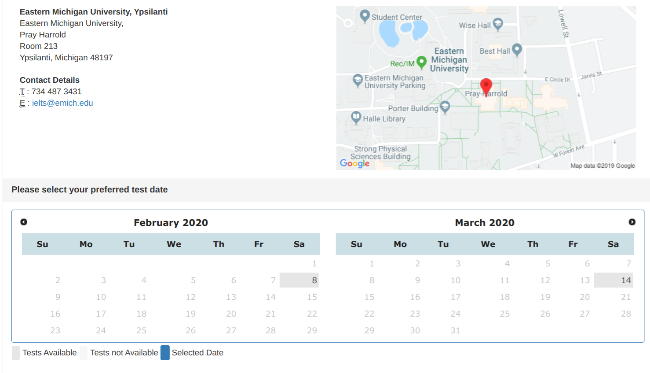Image resolution: width=650 pixels, height=373 pixels.
Task: Go to next month in calendar
Action: pyautogui.click(x=632, y=222)
